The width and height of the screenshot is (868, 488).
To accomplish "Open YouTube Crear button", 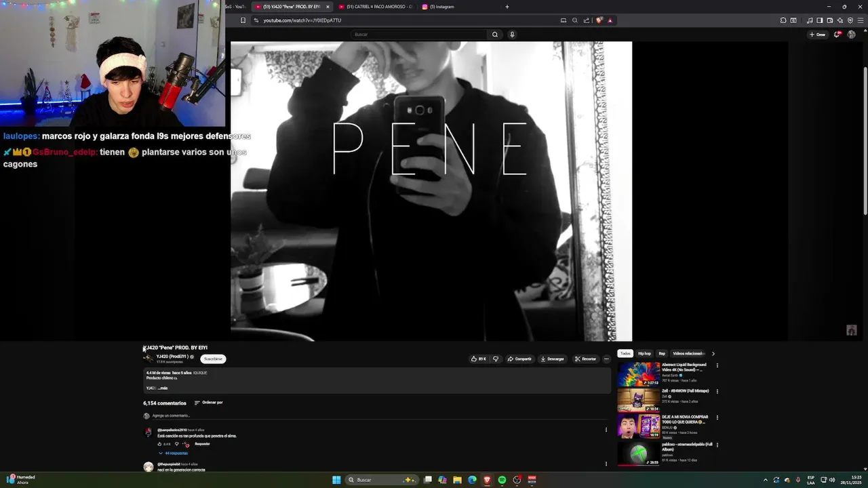I will tap(818, 35).
